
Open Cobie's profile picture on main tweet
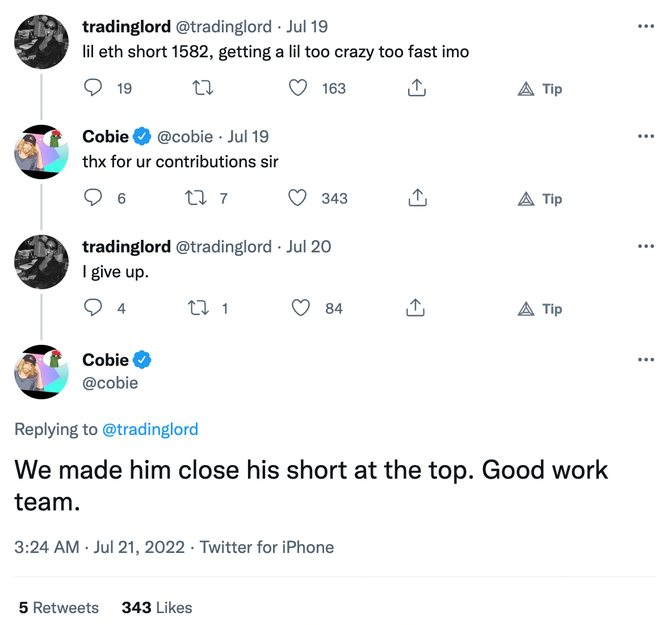tap(41, 371)
